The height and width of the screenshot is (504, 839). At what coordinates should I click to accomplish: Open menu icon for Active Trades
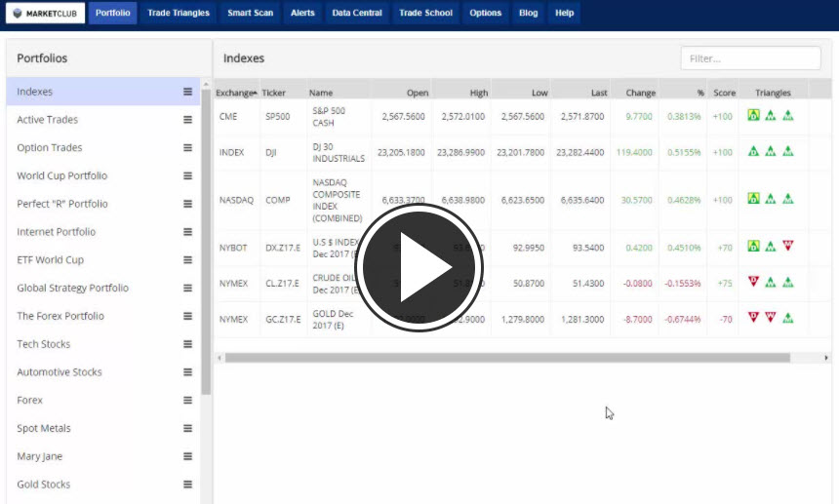188,120
